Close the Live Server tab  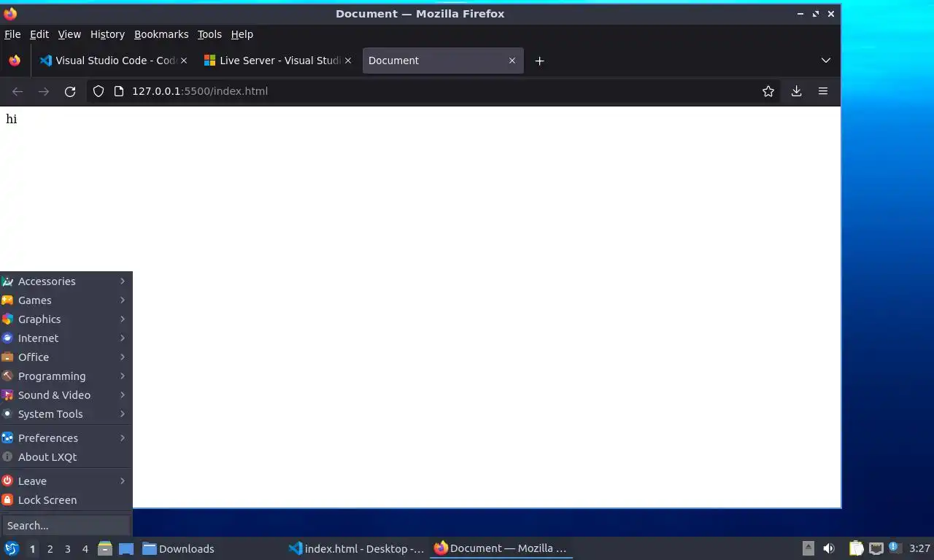(347, 61)
